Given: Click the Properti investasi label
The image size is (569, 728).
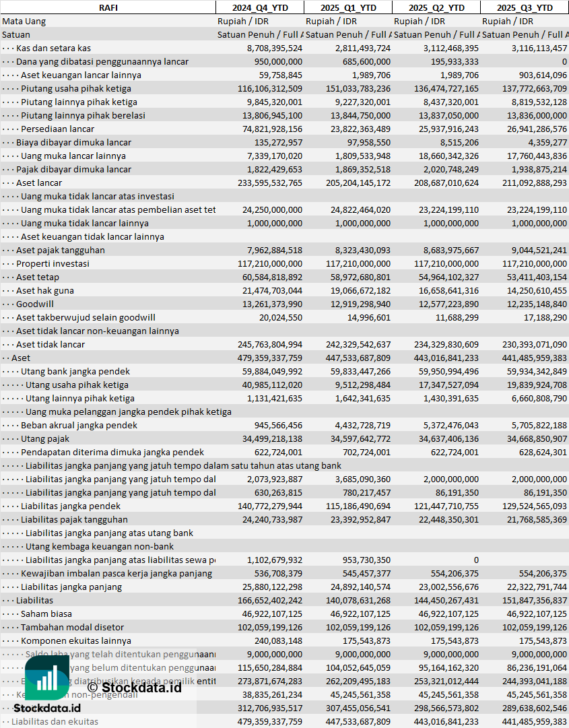Looking at the screenshot, I should [53, 264].
